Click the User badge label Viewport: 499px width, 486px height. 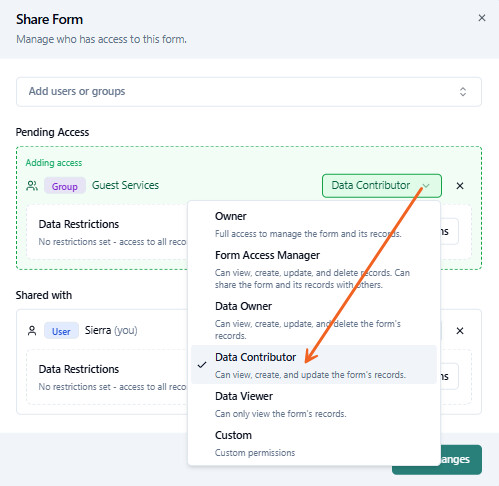[x=61, y=331]
